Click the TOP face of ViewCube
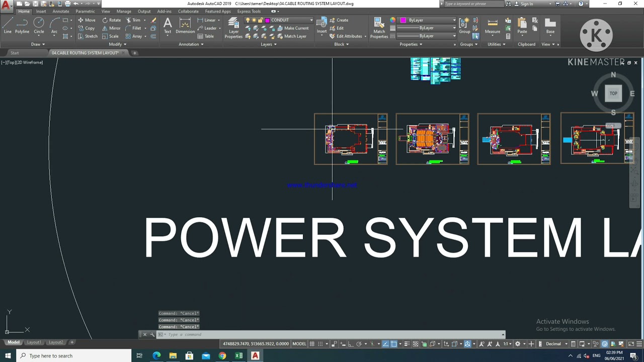This screenshot has width=644, height=362. [613, 93]
